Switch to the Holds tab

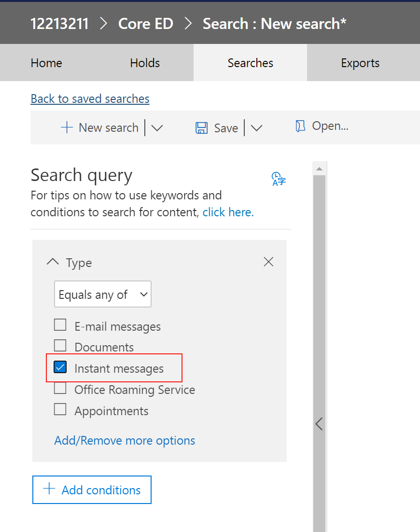(145, 63)
